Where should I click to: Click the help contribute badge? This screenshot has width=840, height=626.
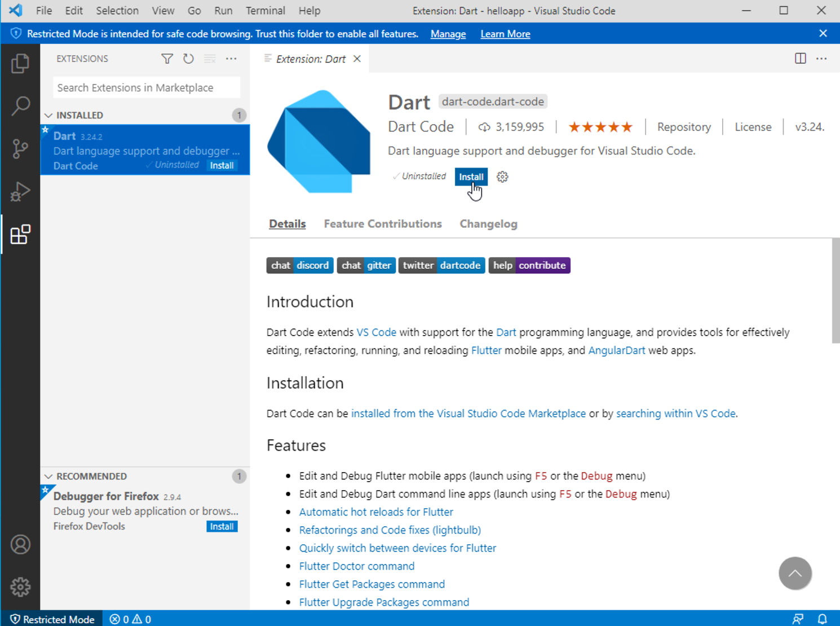[529, 265]
